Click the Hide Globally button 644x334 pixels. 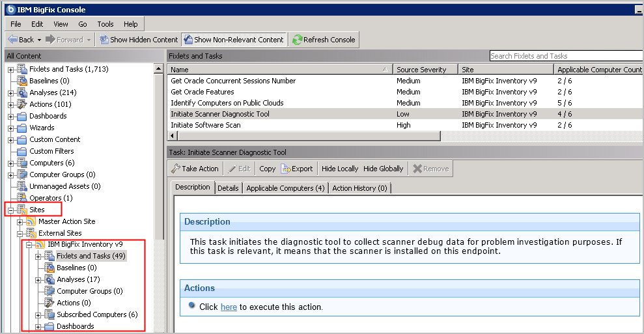point(383,169)
